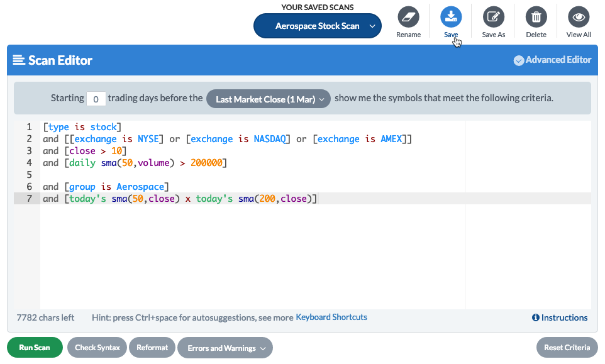The image size is (605, 364).
Task: Click the Scan Editor list icon
Action: click(x=19, y=60)
